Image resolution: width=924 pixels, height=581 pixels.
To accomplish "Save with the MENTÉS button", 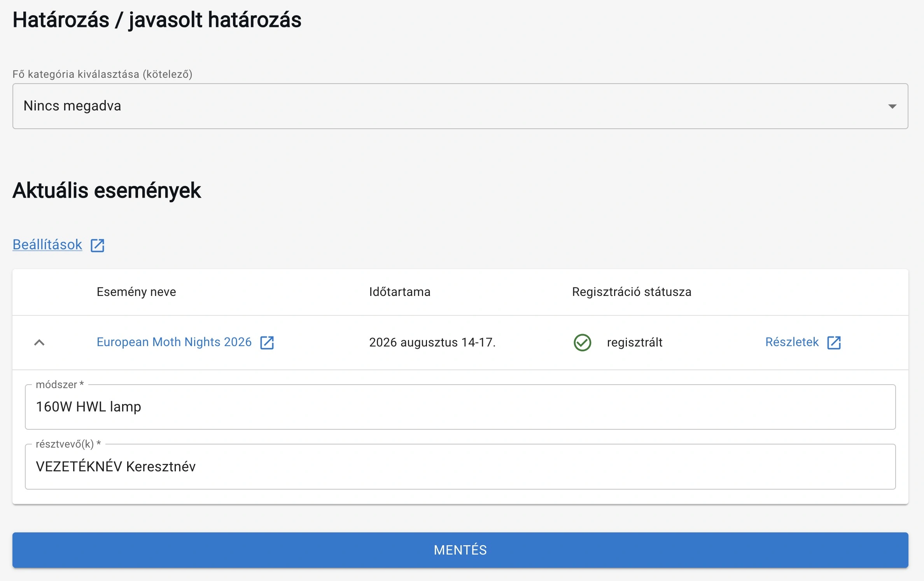I will (x=460, y=550).
